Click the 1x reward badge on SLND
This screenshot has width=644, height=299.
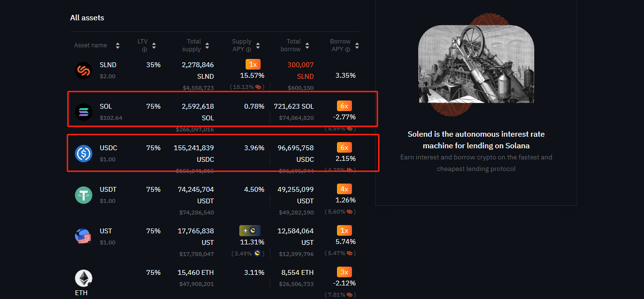click(253, 64)
